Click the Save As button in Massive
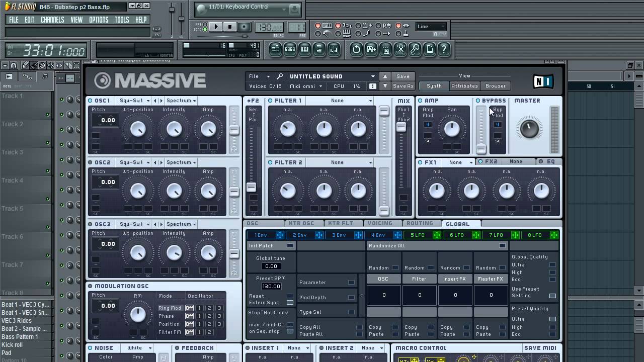This screenshot has width=644, height=362. tap(403, 86)
